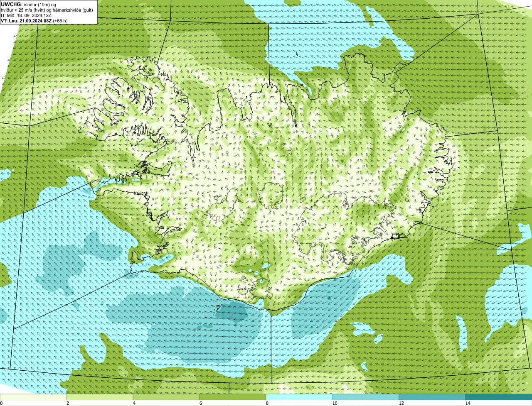Click the legend scale label "10"
532x406 pixels.
tap(335, 403)
